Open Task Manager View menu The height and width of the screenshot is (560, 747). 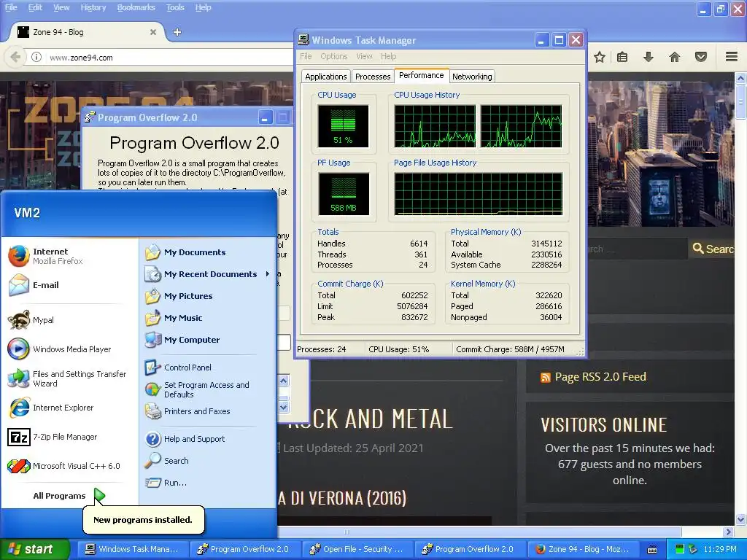pyautogui.click(x=364, y=56)
